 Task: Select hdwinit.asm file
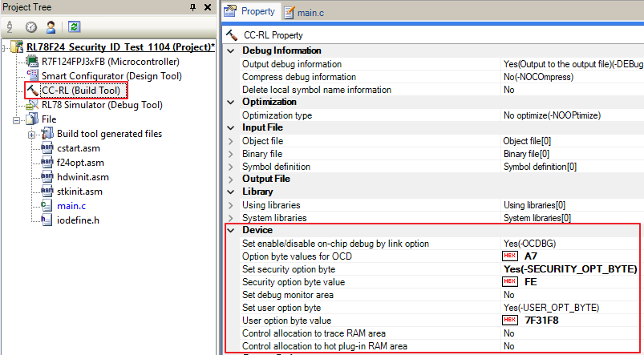[83, 177]
